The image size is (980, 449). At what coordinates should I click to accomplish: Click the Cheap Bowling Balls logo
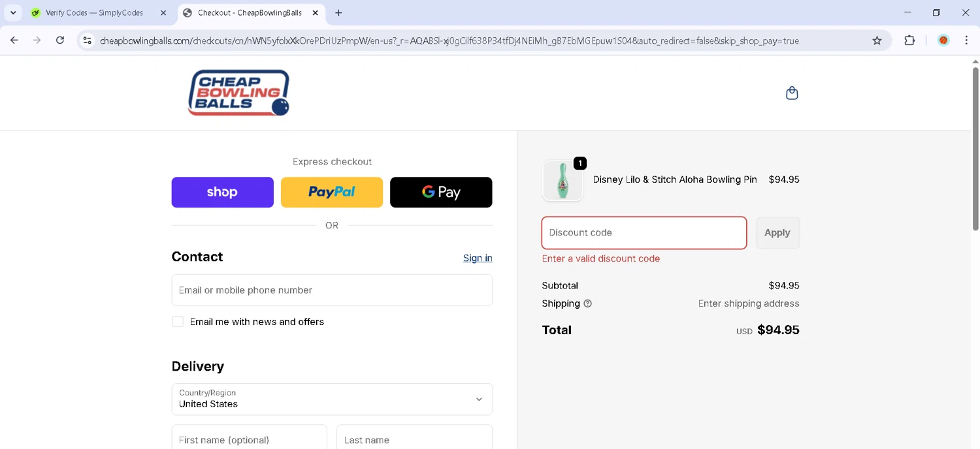click(238, 93)
